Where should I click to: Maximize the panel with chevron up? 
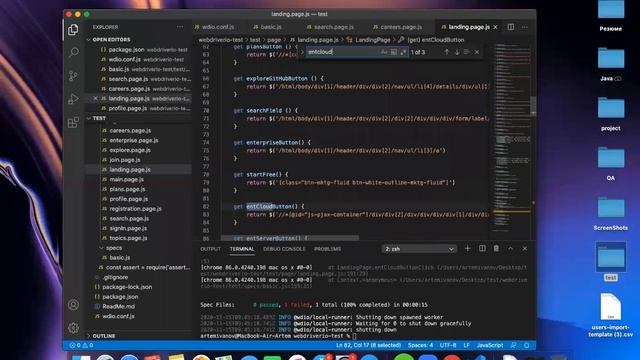coord(511,249)
